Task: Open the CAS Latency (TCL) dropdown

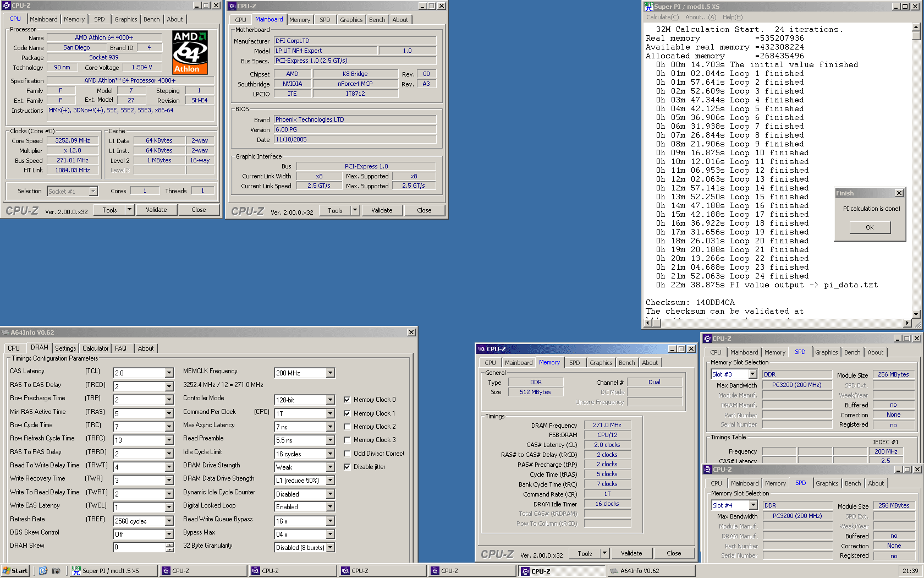Action: coord(169,373)
